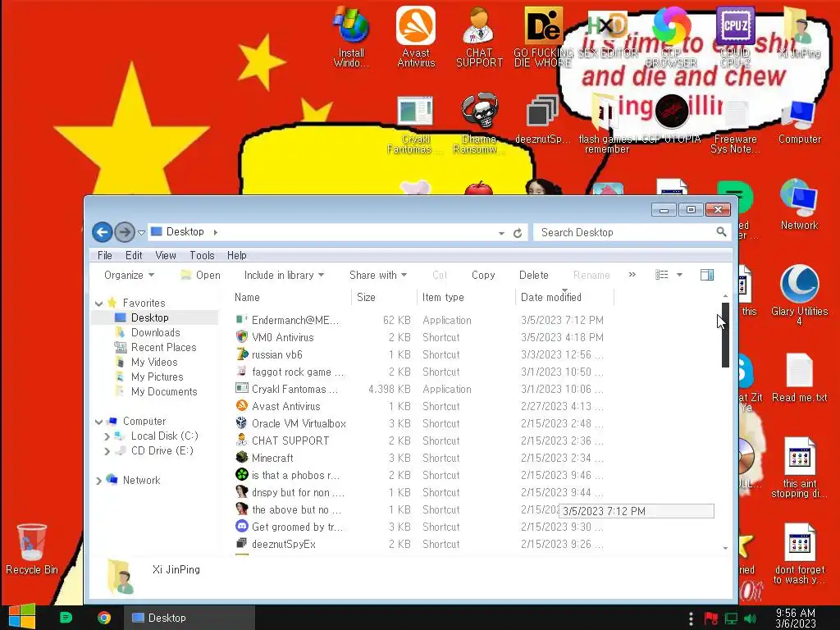Screen dimensions: 840x630
Task: Refresh the Desktop folder view
Action: (518, 233)
